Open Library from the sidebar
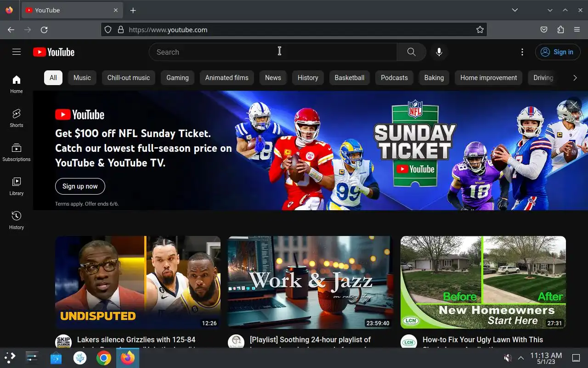The width and height of the screenshot is (588, 368). 17,186
